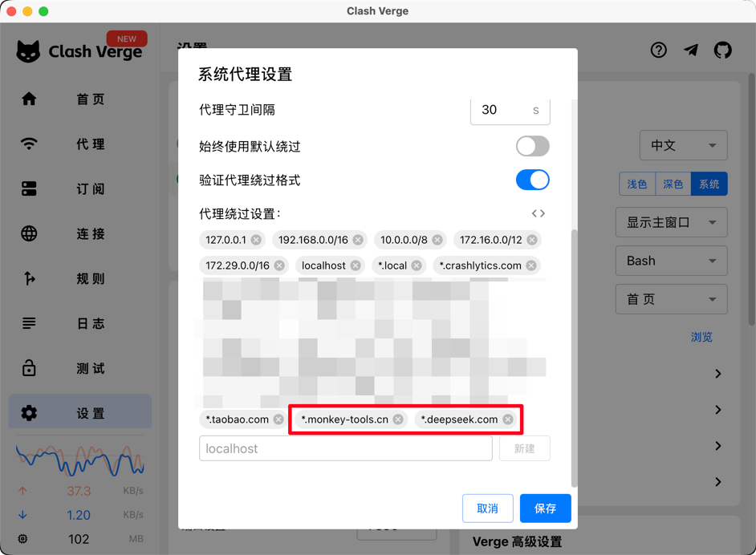Screen dimensions: 756x555
Task: Click the Clash Verge cat logo
Action: click(28, 51)
